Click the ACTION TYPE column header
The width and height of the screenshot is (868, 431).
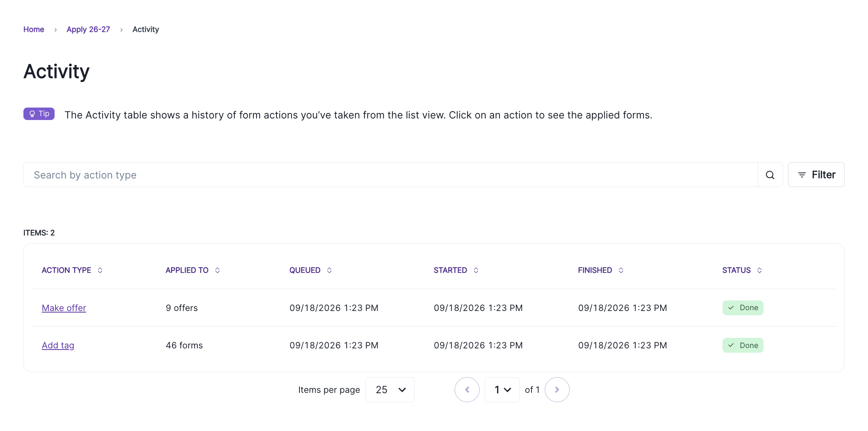click(66, 270)
